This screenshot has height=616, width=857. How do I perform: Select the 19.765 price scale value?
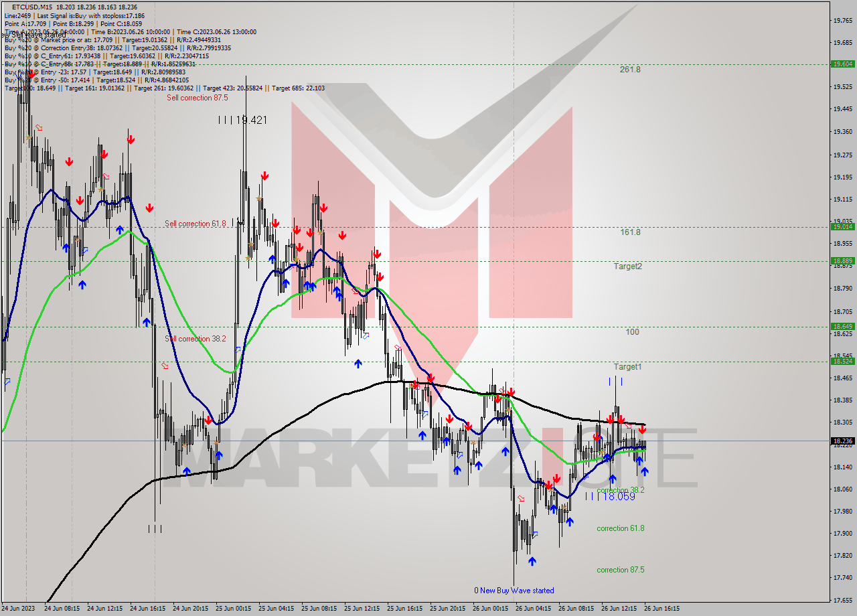click(x=842, y=21)
